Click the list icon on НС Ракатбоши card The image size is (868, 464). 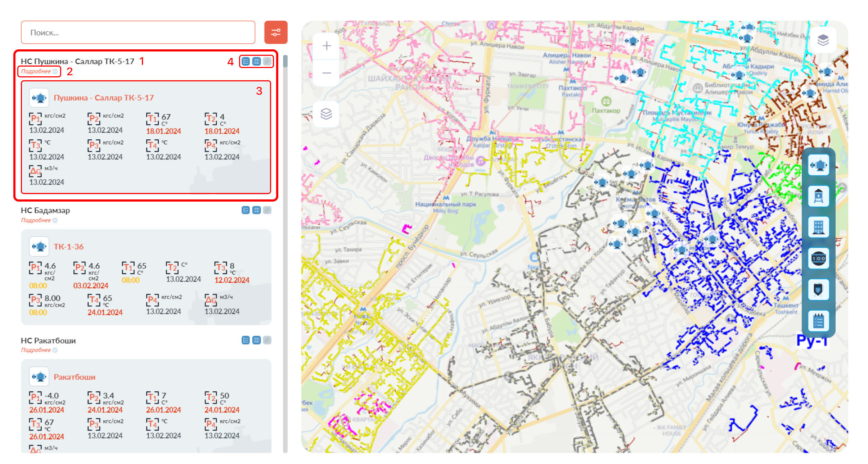tap(245, 340)
